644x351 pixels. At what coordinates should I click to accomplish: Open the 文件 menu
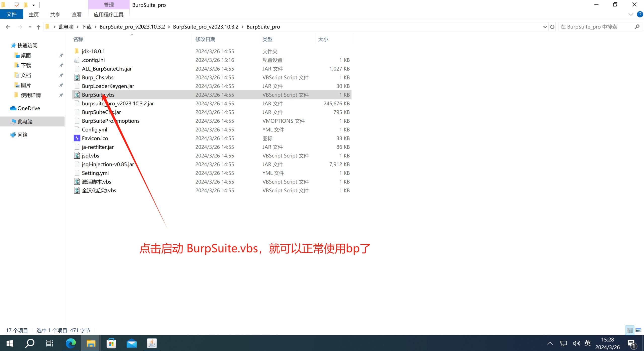tap(12, 14)
